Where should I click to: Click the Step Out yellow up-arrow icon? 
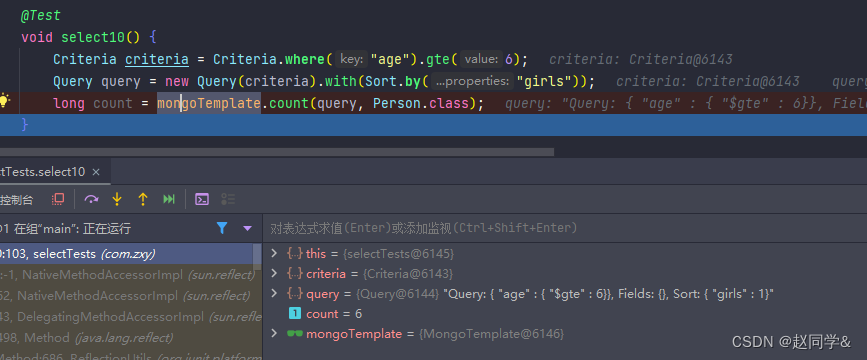pos(143,199)
